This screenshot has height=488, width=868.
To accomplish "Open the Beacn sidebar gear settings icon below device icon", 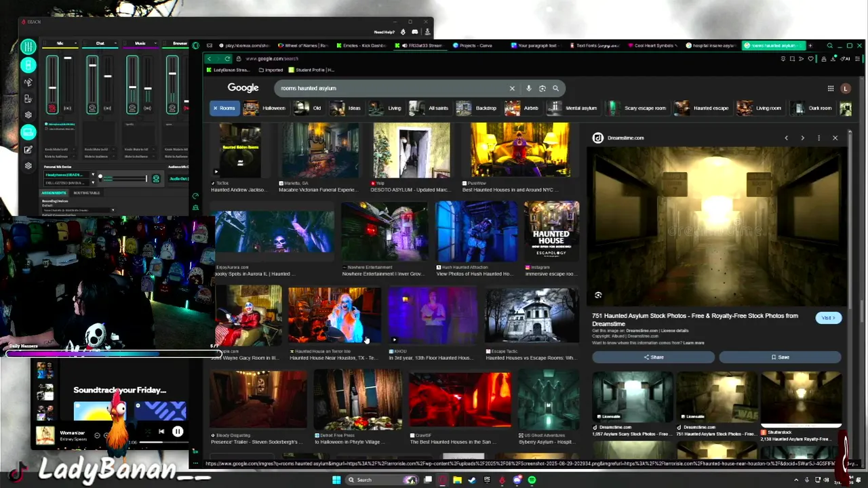I will tap(28, 115).
